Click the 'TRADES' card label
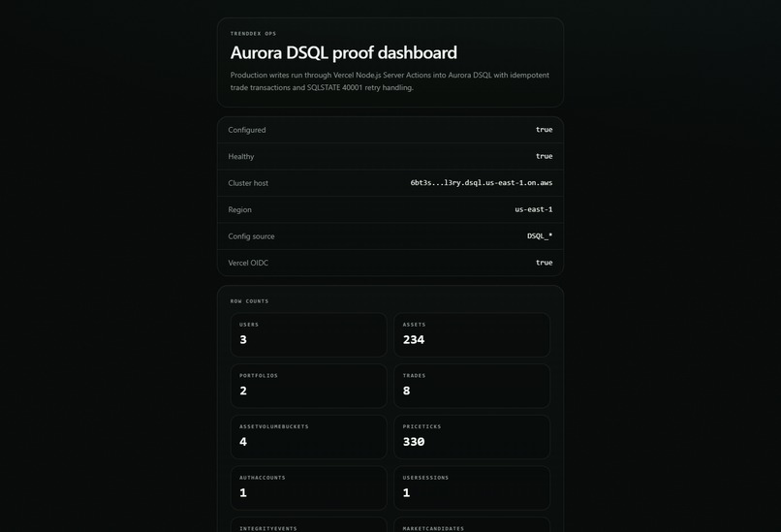 point(414,376)
